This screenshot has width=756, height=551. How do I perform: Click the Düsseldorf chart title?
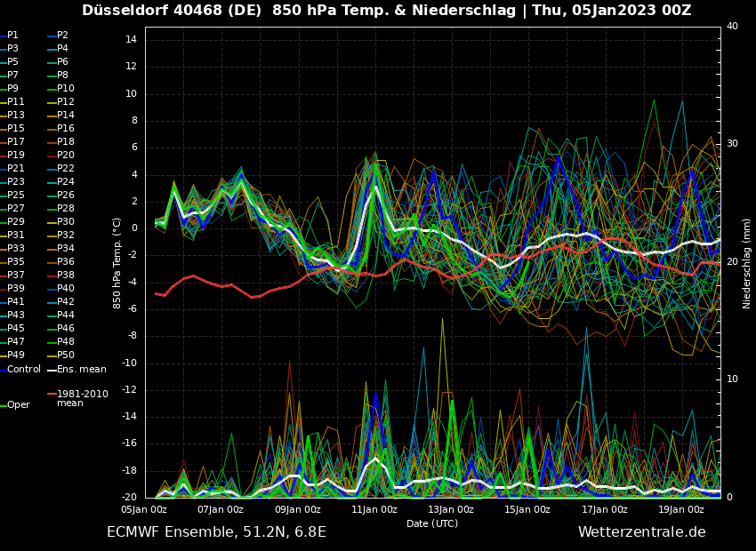pyautogui.click(x=386, y=11)
